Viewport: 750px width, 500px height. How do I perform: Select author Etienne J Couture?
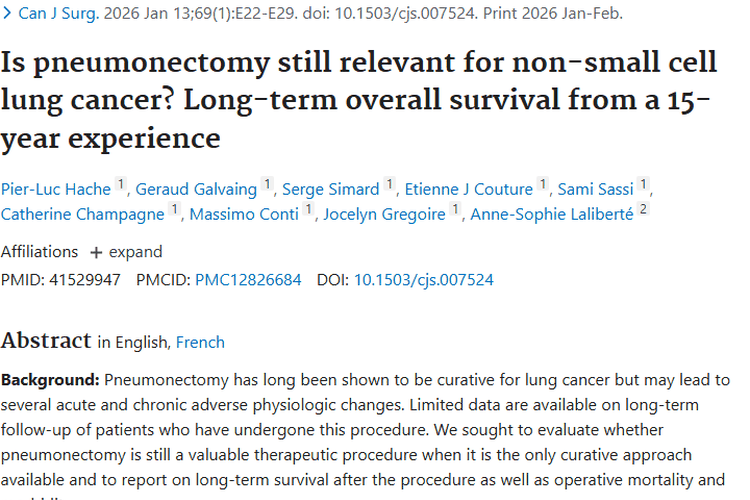click(468, 189)
